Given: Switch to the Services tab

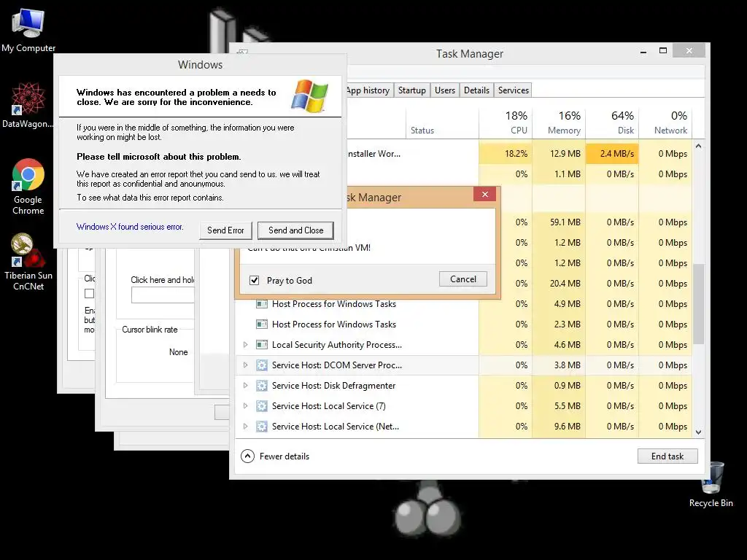Looking at the screenshot, I should point(513,90).
